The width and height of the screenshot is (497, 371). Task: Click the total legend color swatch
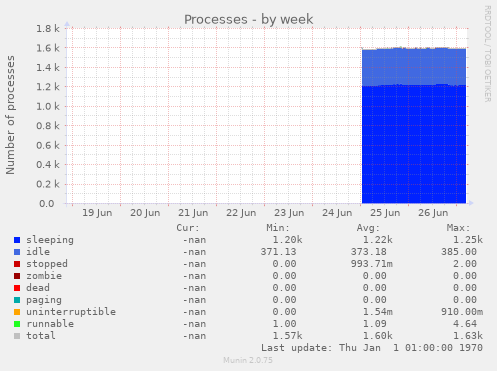pyautogui.click(x=17, y=336)
